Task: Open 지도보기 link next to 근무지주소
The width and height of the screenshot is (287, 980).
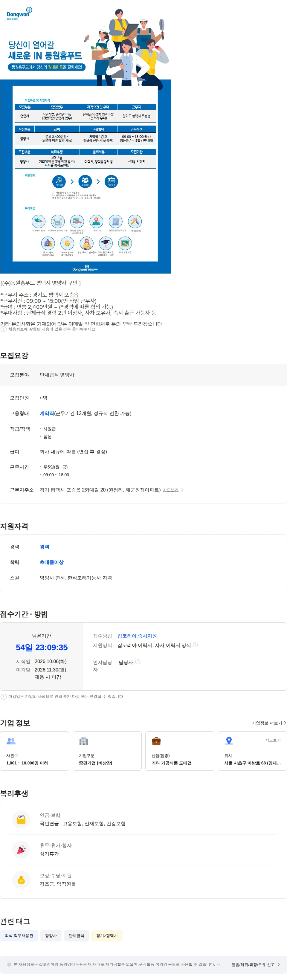Action: pyautogui.click(x=170, y=490)
